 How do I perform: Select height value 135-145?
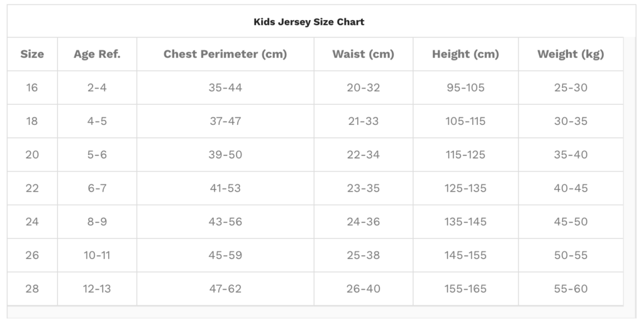(x=465, y=222)
